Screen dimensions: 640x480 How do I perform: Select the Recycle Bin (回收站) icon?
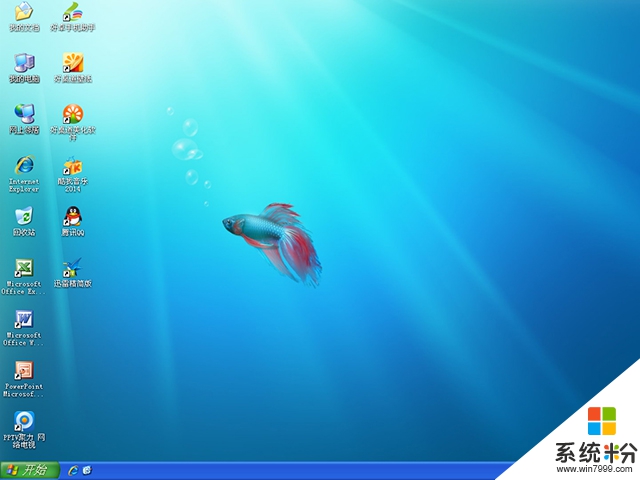coord(24,216)
